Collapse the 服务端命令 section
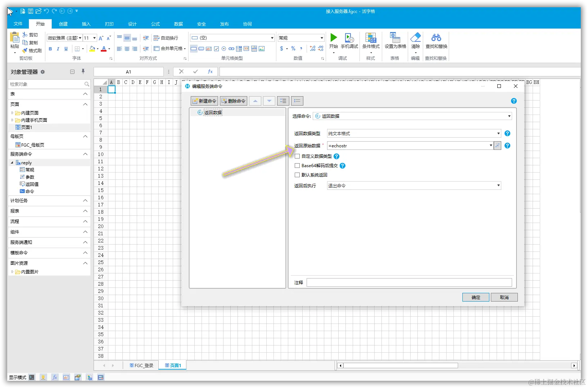Screen dimensions: 588x388 pyautogui.click(x=85, y=154)
